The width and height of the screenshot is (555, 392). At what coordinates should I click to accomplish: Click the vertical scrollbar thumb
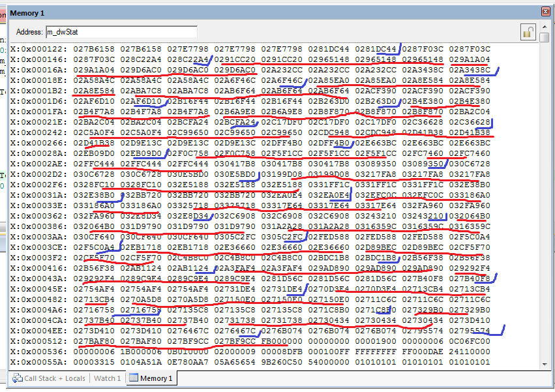point(545,37)
